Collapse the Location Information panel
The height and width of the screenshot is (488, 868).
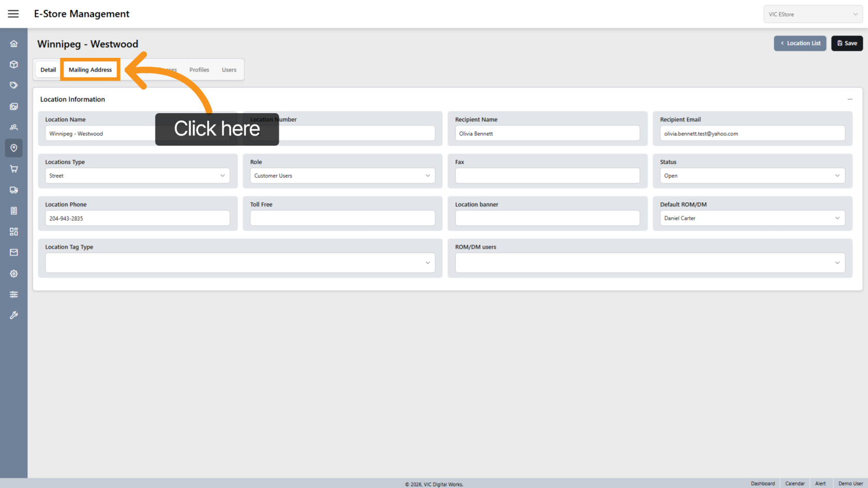pos(850,99)
